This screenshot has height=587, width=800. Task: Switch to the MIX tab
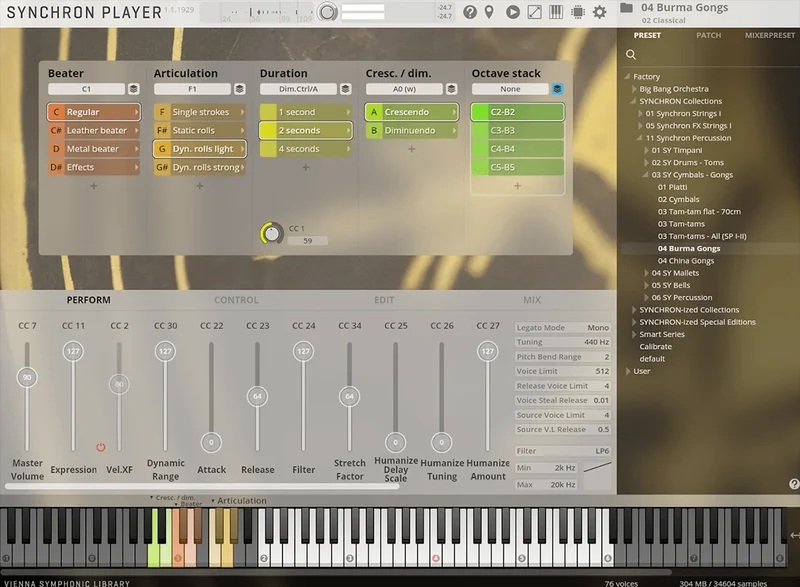532,300
